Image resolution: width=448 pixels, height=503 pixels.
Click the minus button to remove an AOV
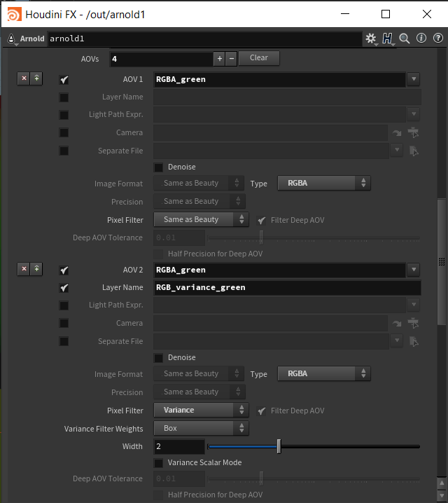tap(232, 58)
